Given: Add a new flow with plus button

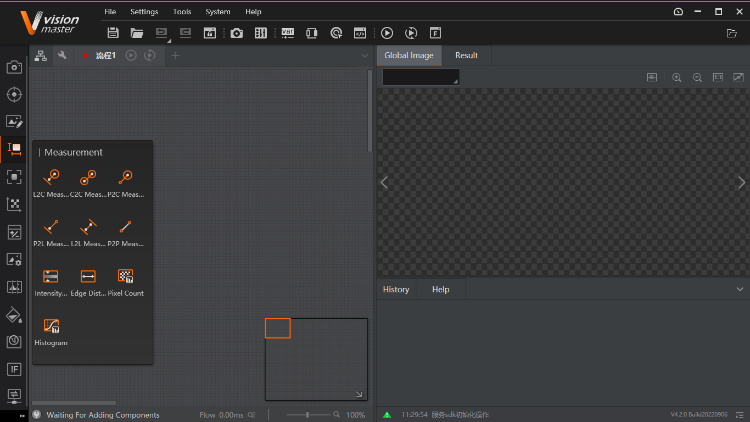Looking at the screenshot, I should click(x=175, y=55).
